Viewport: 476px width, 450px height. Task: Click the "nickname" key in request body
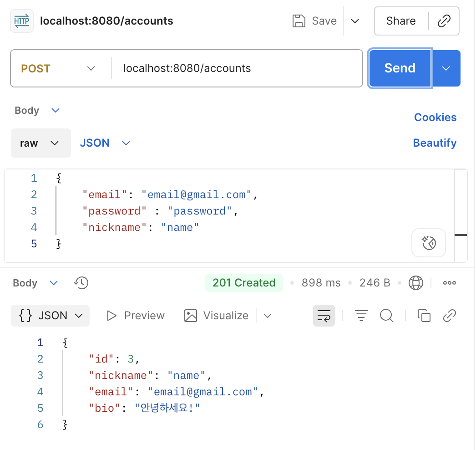[x=115, y=227]
